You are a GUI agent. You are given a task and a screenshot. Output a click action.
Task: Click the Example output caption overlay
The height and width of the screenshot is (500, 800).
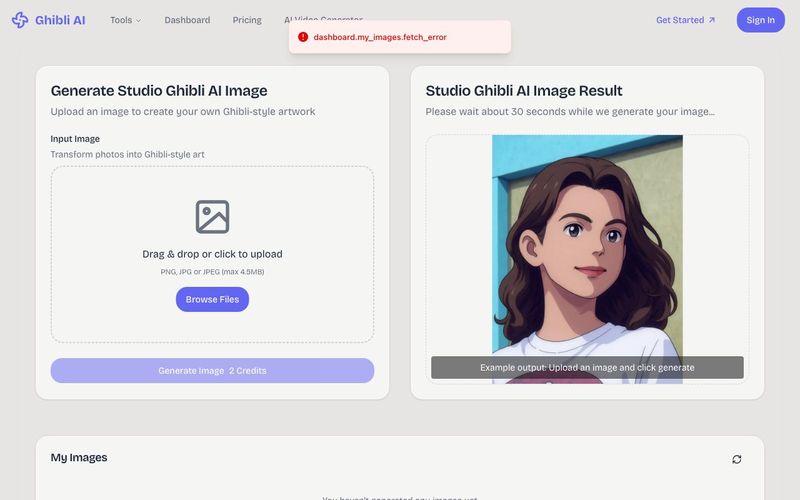pos(587,367)
